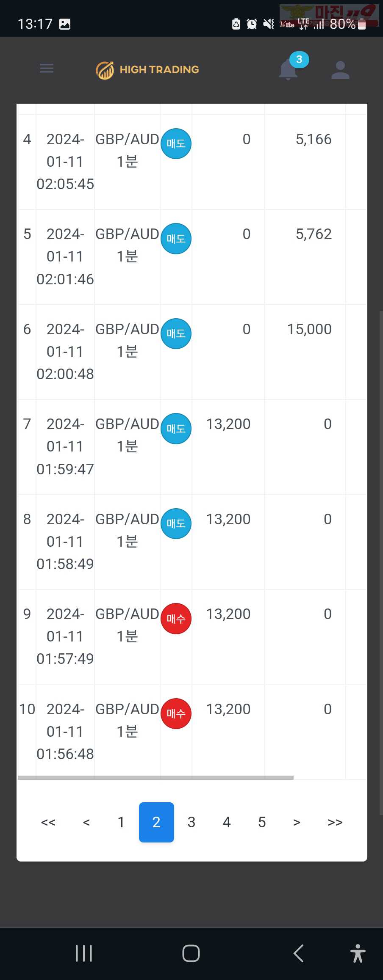Tap the Android back navigation button

point(299,953)
